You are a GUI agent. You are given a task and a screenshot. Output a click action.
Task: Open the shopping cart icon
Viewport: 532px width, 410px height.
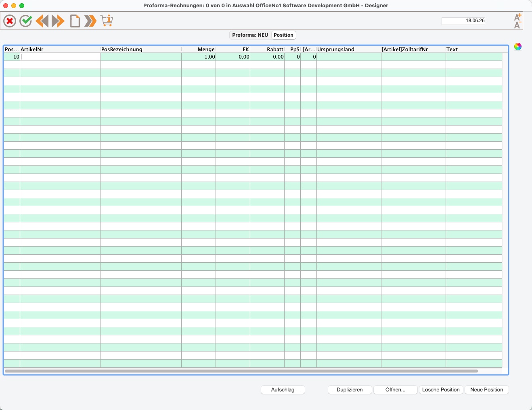click(107, 21)
